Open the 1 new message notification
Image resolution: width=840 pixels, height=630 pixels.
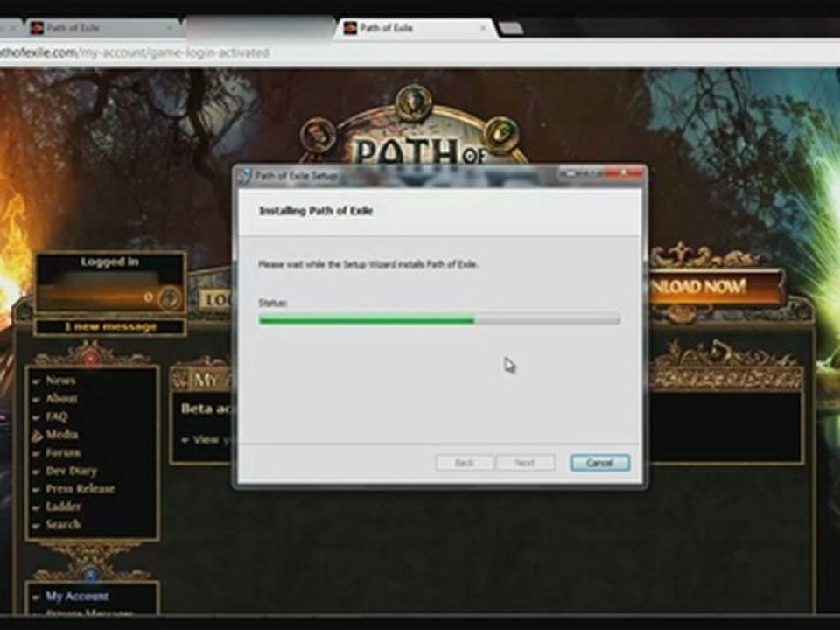tap(110, 326)
